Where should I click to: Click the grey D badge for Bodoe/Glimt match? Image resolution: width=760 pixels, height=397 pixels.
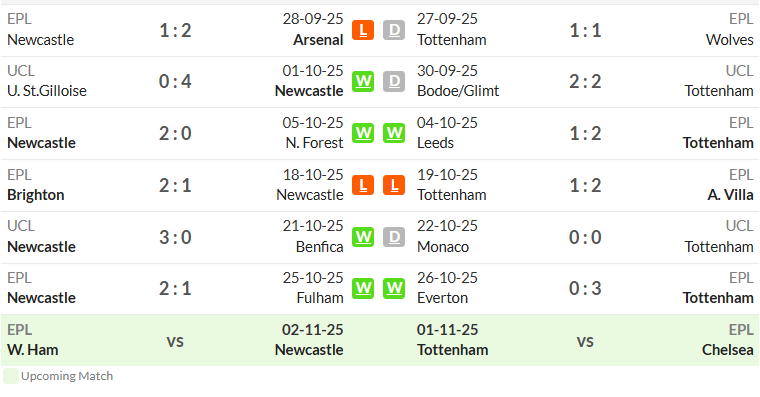coord(394,81)
